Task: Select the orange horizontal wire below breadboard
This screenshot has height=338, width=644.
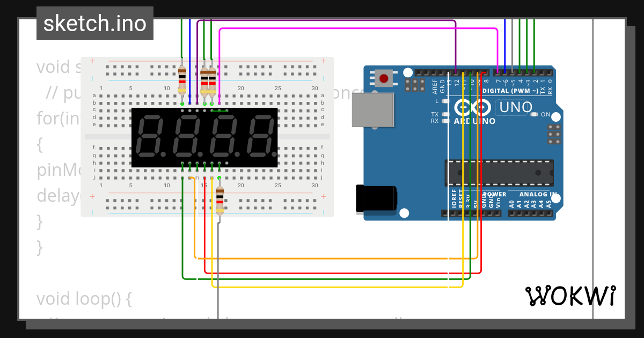Action: [322, 259]
